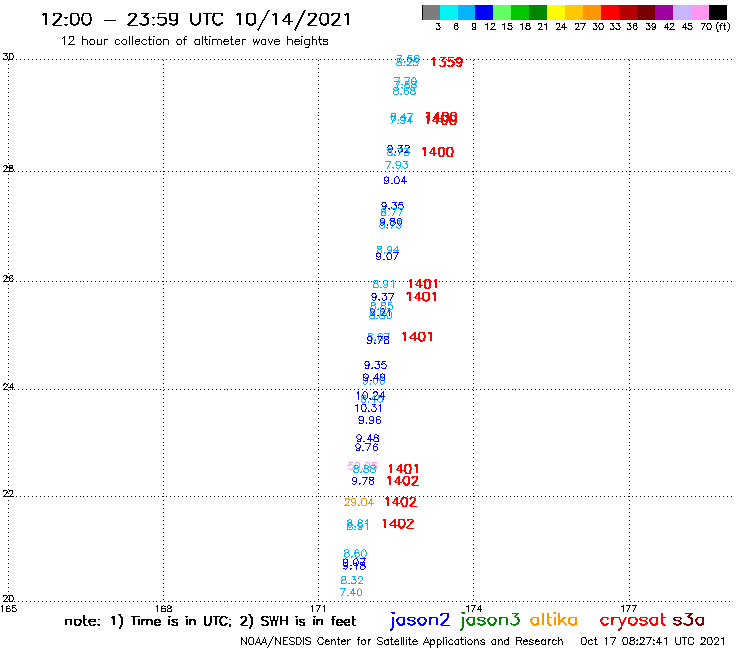Select the "9.37" wave height reading

[x=382, y=297]
